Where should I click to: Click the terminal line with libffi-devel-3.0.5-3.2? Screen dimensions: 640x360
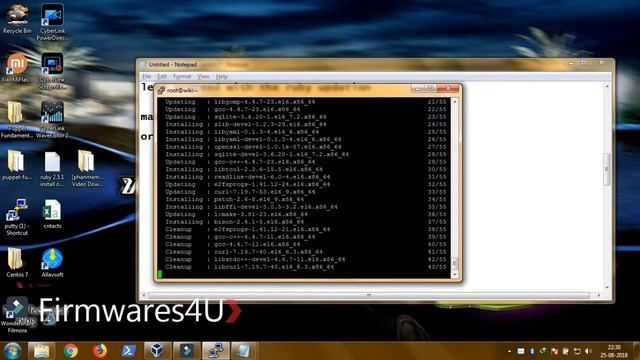(306, 207)
